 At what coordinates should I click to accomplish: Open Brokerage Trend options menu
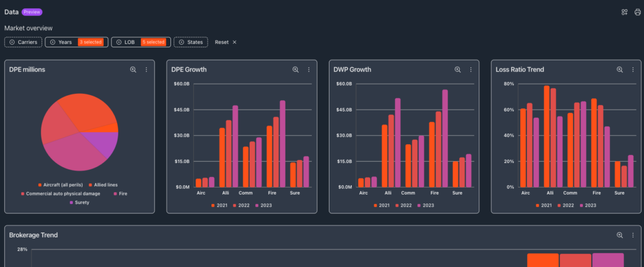pyautogui.click(x=633, y=235)
